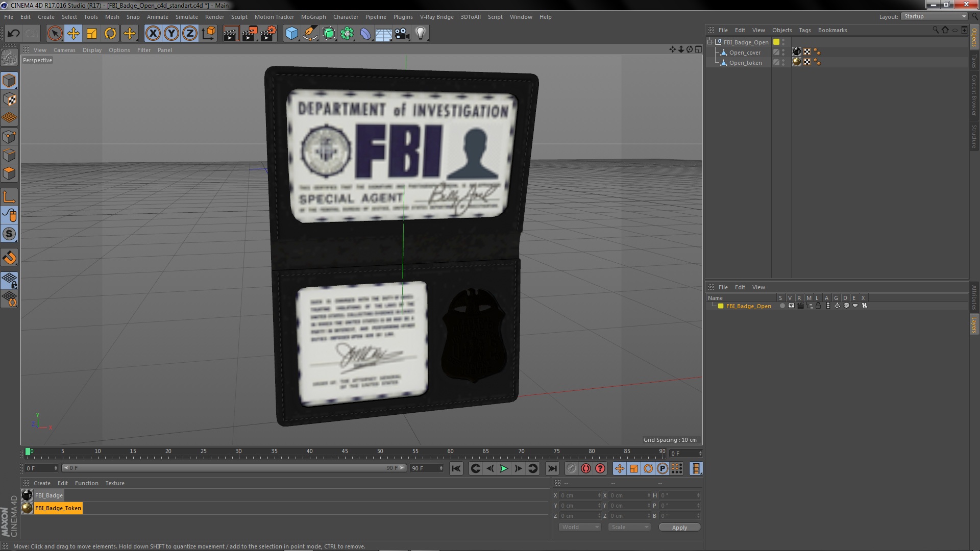Click the Undo arrow icon
The width and height of the screenshot is (980, 551).
point(13,34)
